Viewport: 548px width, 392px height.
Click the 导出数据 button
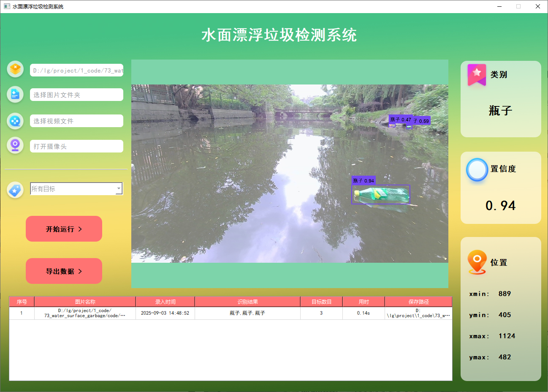[64, 271]
